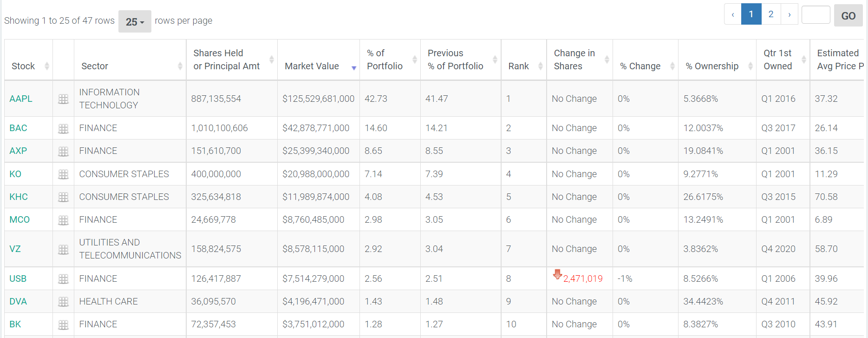Open the 25 rows per page dropdown
The width and height of the screenshot is (868, 338).
point(135,21)
